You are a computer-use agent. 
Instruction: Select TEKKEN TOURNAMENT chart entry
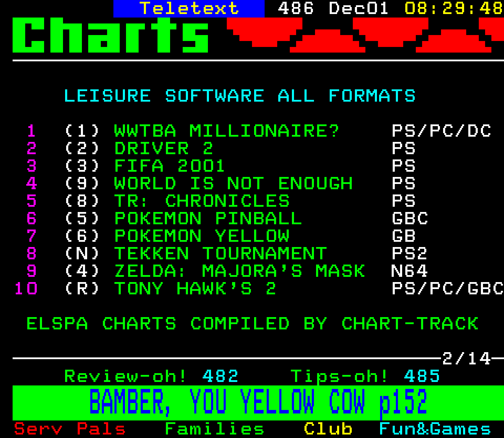click(x=220, y=254)
